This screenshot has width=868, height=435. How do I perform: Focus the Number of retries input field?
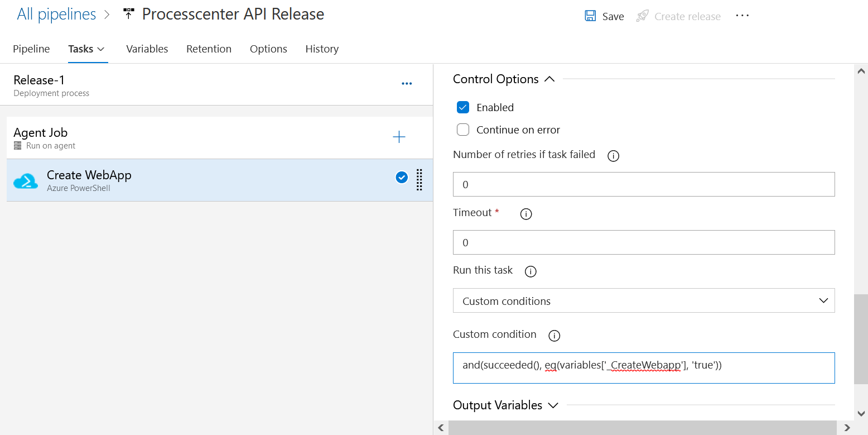(644, 184)
